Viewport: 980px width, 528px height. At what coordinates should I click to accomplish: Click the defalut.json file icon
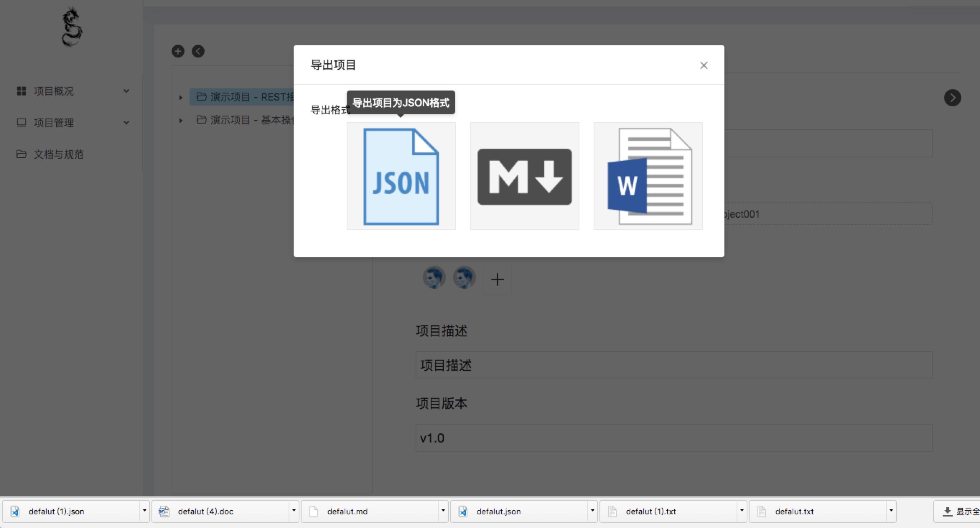(x=463, y=511)
